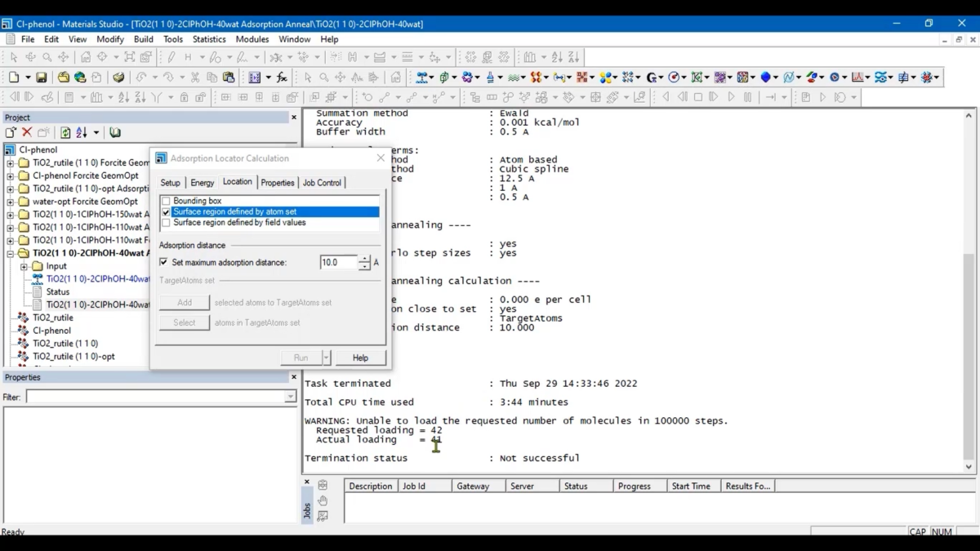Click the selection arrow tool in top toolbar

[13, 57]
